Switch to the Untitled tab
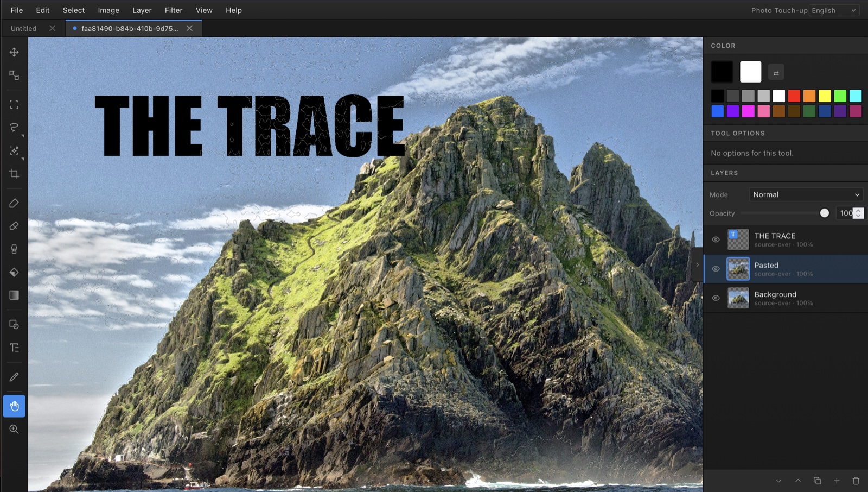This screenshot has width=868, height=492. [x=24, y=28]
